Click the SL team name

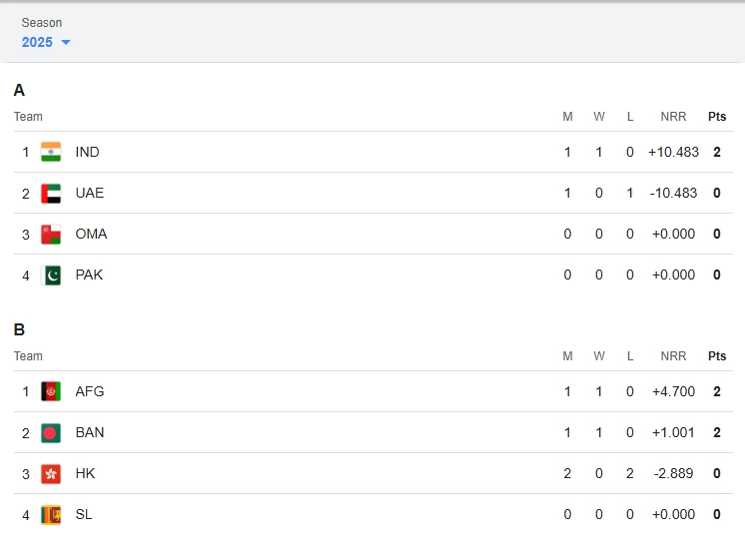point(84,514)
